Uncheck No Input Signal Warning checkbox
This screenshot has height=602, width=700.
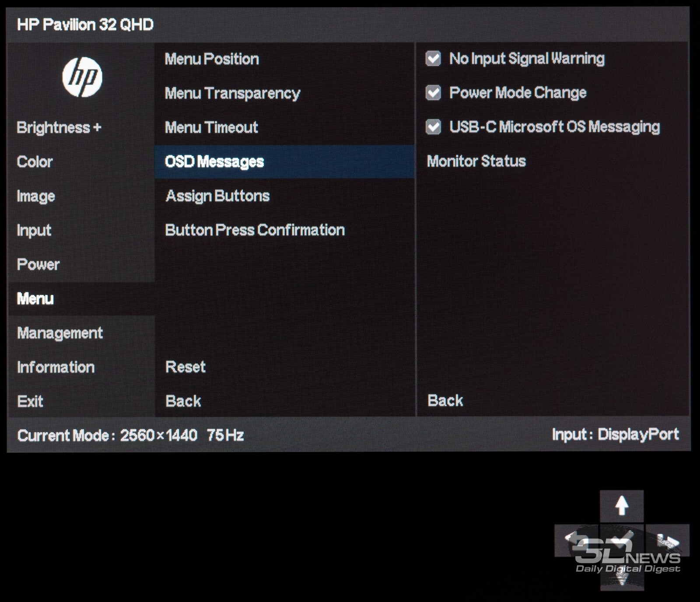tap(433, 58)
